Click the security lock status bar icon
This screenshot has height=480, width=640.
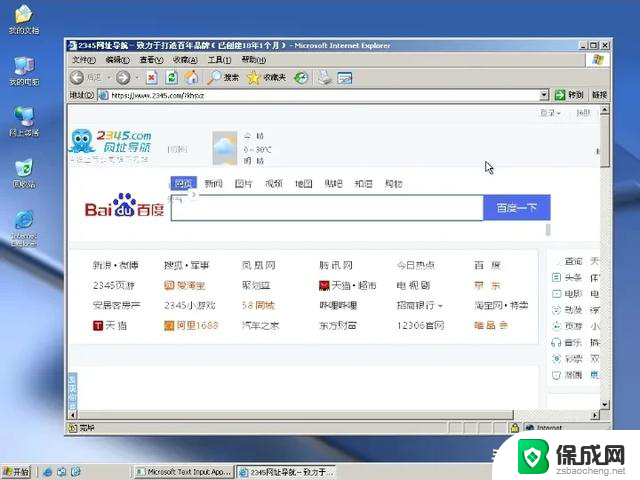515,427
